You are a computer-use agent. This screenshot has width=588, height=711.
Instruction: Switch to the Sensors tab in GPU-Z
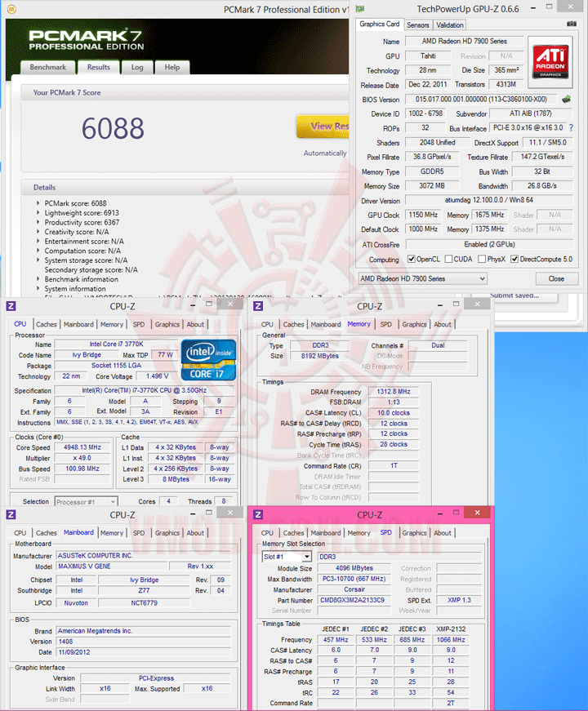[x=418, y=25]
